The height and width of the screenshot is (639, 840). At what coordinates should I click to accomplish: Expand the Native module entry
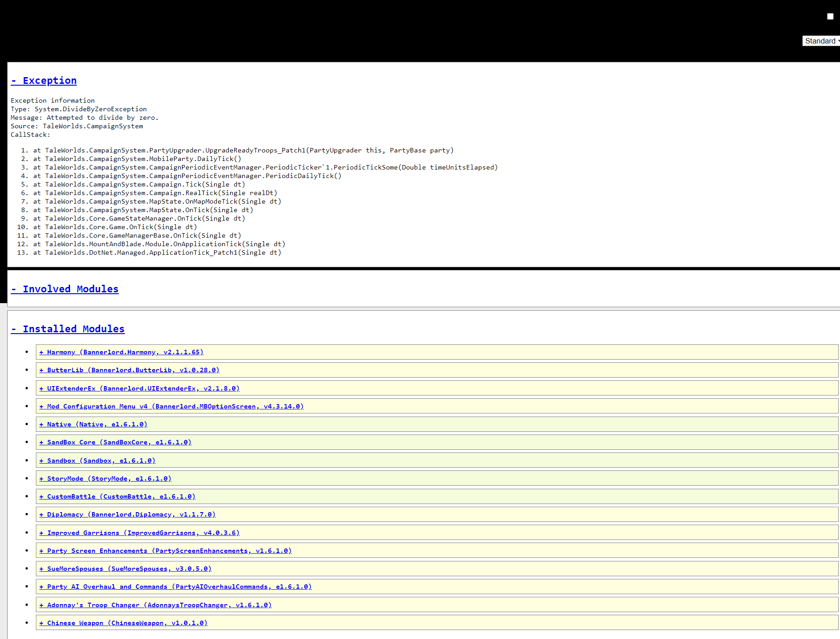click(93, 424)
